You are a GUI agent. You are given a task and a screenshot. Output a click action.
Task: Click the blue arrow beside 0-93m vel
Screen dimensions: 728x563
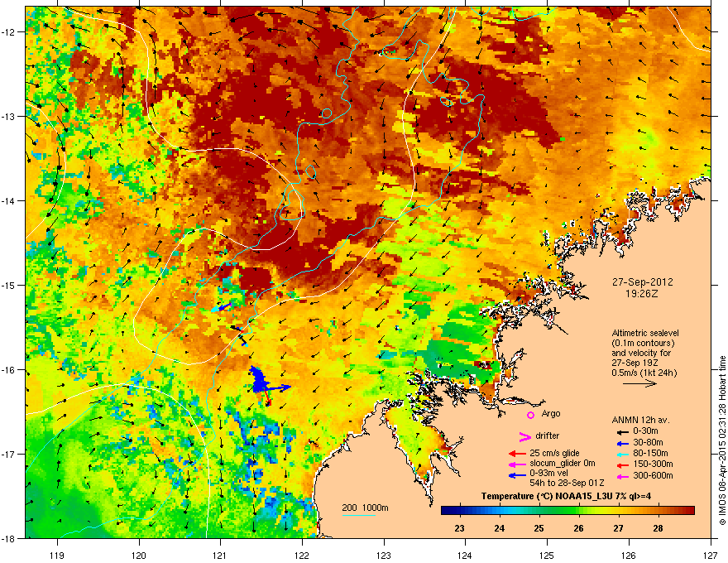coord(517,476)
